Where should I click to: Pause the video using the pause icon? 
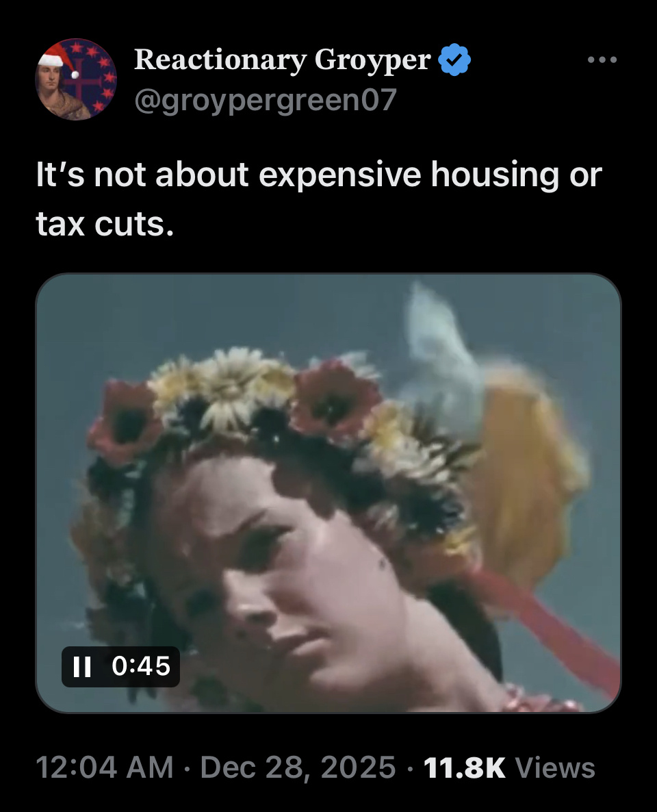[82, 666]
